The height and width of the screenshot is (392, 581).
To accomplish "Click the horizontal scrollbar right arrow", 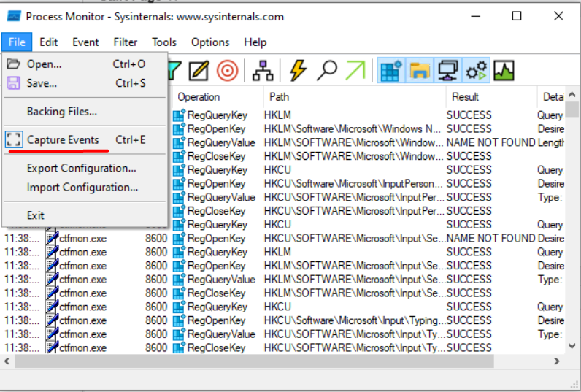I will (x=556, y=361).
